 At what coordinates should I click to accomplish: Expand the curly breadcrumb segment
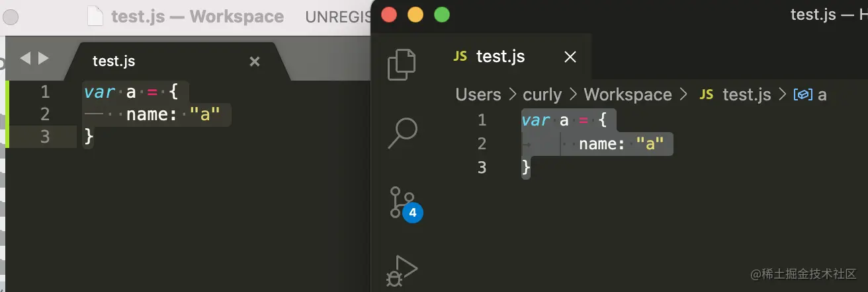pyautogui.click(x=542, y=94)
